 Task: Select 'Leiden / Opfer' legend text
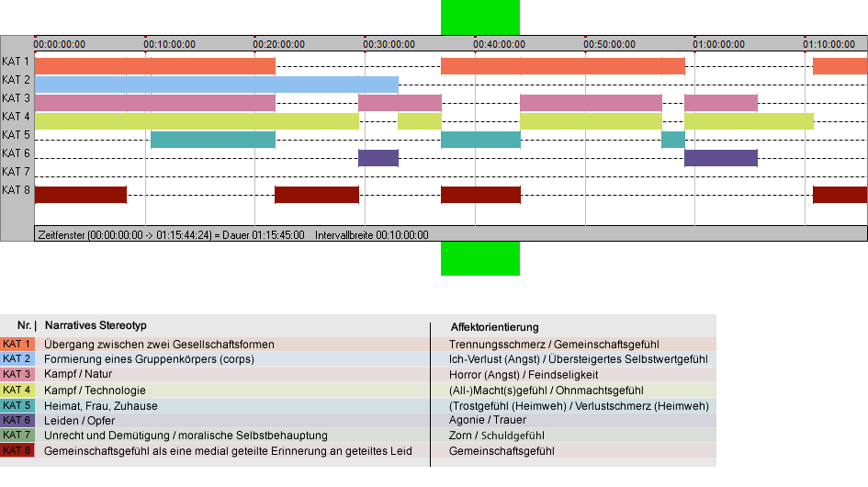(80, 421)
